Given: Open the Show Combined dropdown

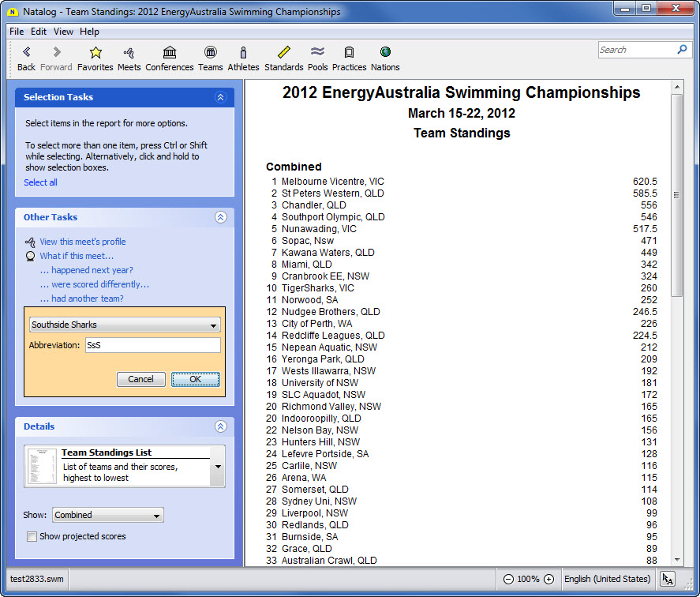Looking at the screenshot, I should pos(157,516).
